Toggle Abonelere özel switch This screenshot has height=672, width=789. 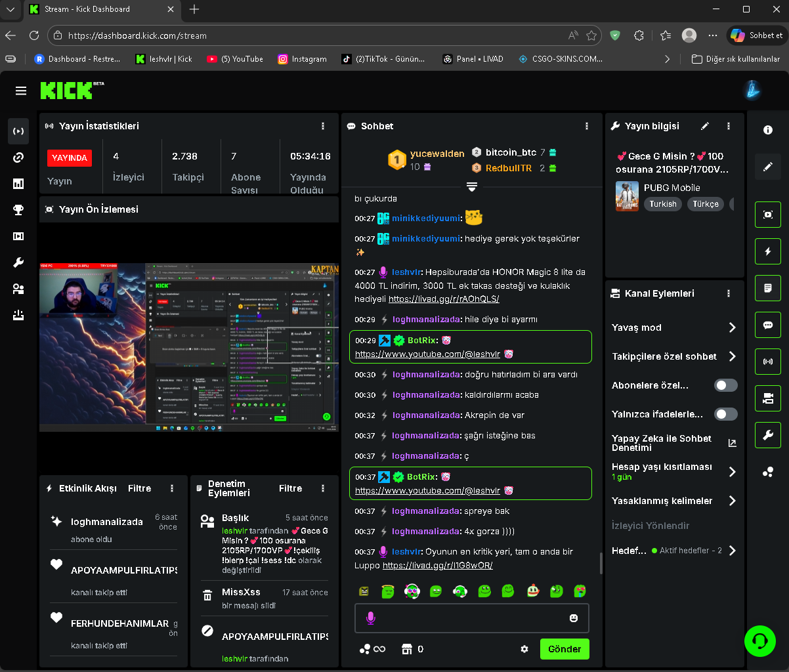pos(726,385)
